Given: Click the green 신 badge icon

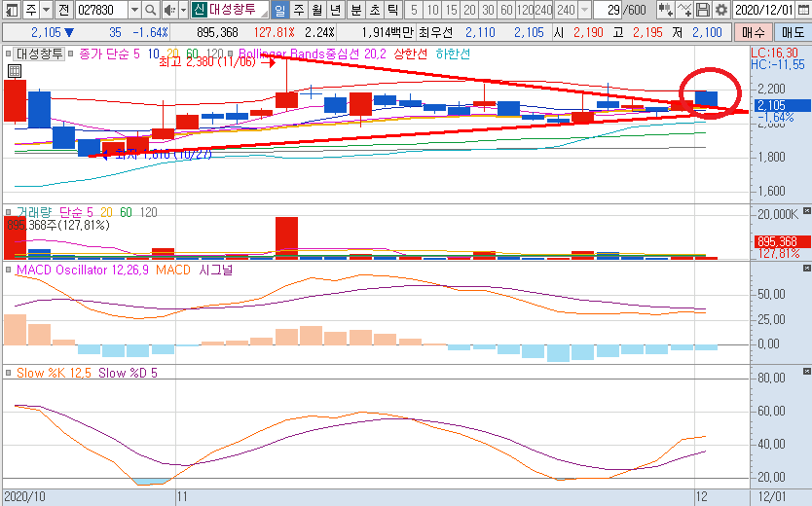Looking at the screenshot, I should coord(199,10).
